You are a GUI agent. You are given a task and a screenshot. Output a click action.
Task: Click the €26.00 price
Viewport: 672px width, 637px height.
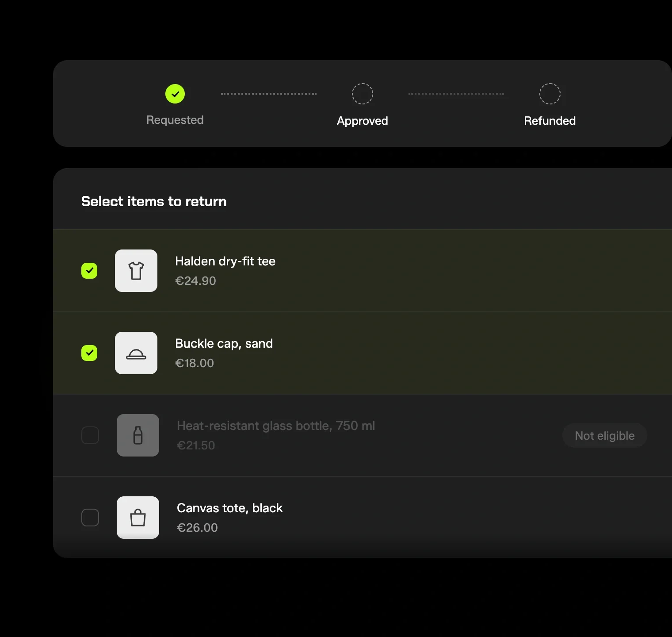197,528
